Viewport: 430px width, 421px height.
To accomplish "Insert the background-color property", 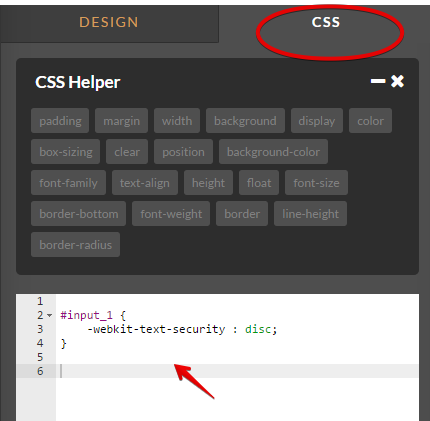I will [x=273, y=152].
